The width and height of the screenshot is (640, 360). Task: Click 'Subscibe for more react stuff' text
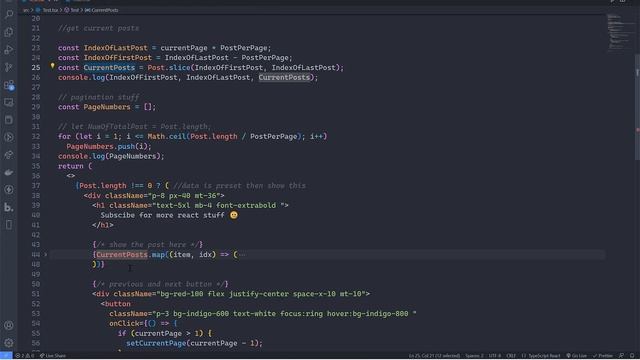pyautogui.click(x=162, y=215)
